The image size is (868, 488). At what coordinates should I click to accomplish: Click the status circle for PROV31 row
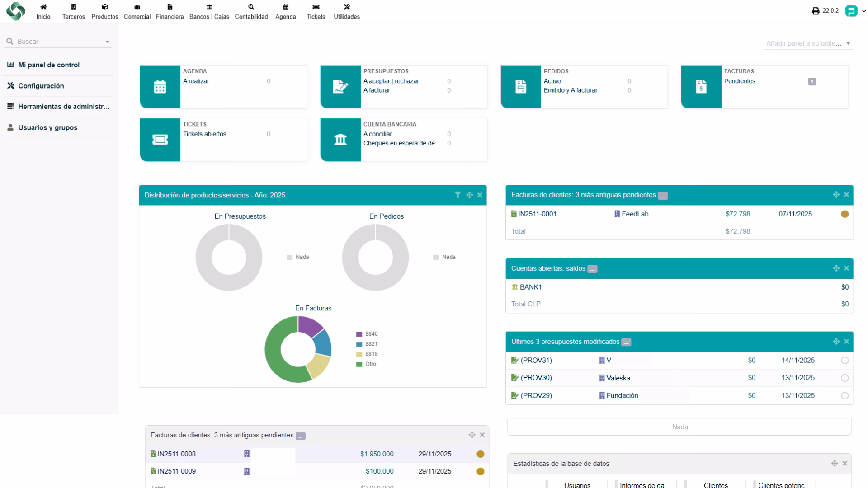[844, 361]
